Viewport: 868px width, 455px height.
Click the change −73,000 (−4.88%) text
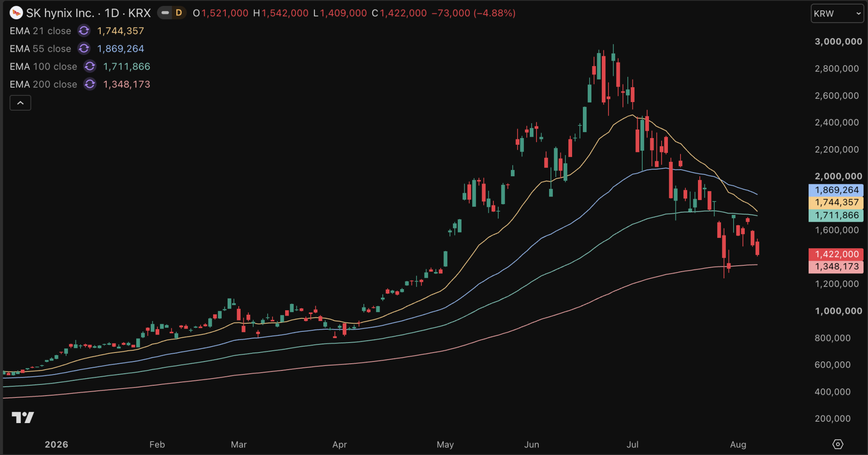pos(474,13)
